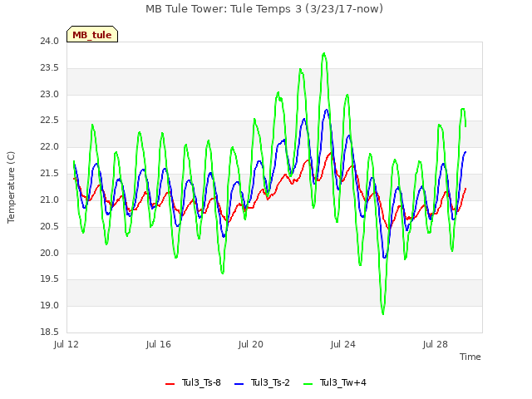Click the Temperature (C) axis label
The width and height of the screenshot is (532, 399).
click(11, 187)
